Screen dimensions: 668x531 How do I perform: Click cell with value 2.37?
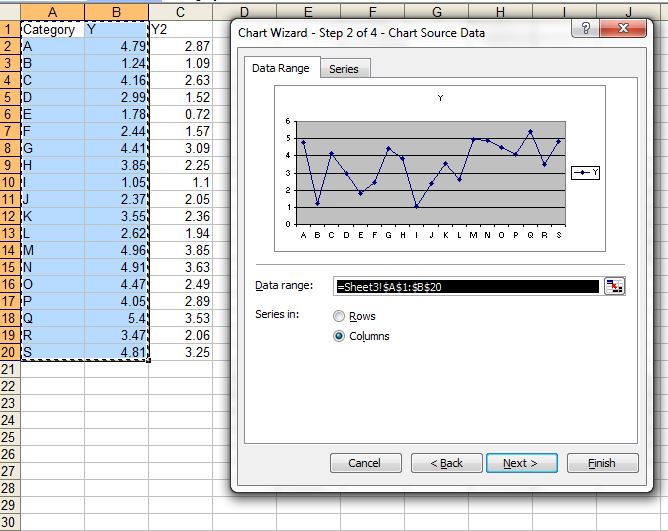pyautogui.click(x=116, y=199)
